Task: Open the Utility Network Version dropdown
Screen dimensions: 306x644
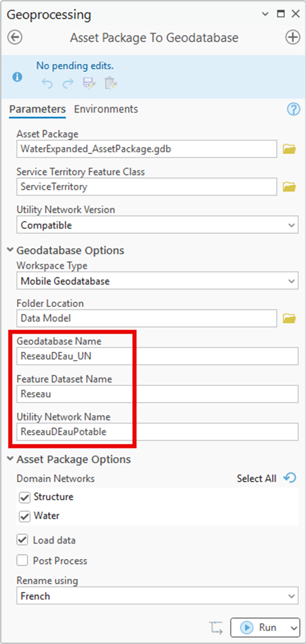Action: (157, 225)
